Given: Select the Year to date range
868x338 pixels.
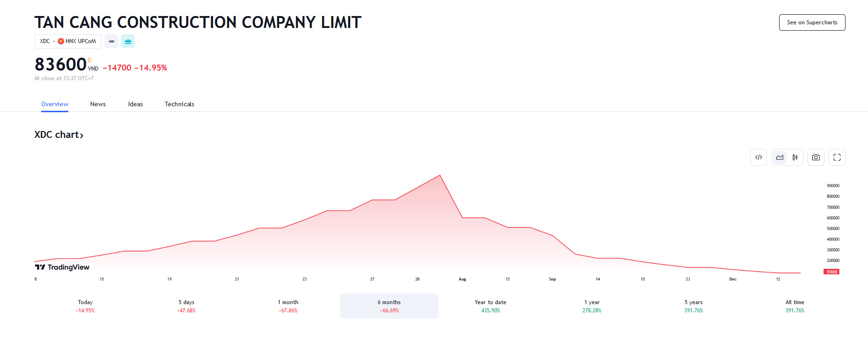Looking at the screenshot, I should click(490, 306).
